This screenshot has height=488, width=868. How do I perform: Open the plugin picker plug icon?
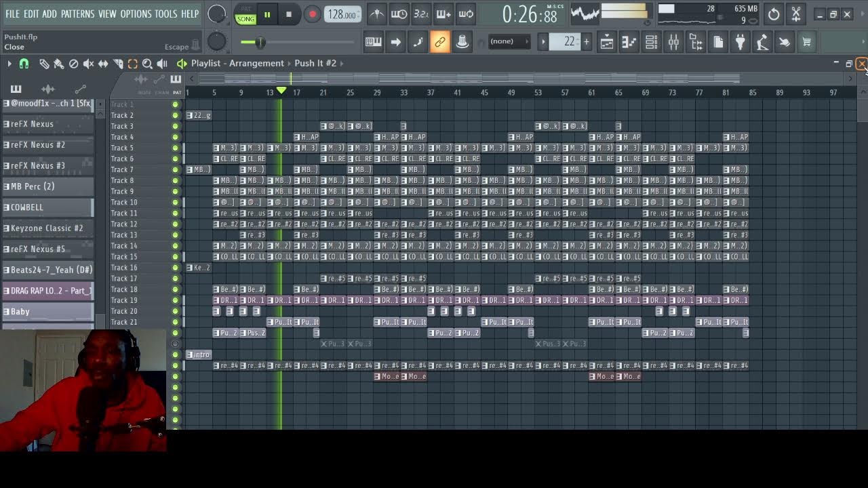(740, 42)
